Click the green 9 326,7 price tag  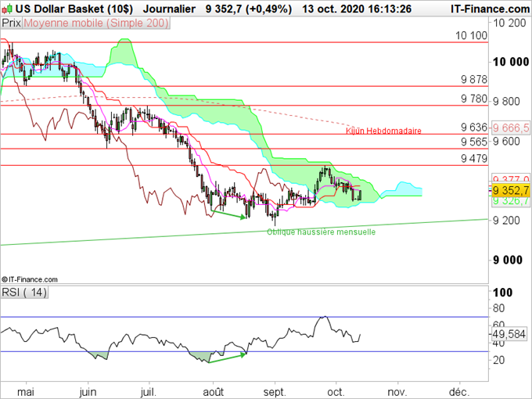pyautogui.click(x=511, y=201)
